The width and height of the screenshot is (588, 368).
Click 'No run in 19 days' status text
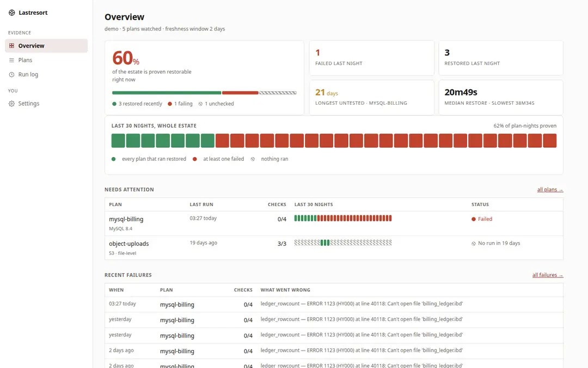[499, 243]
